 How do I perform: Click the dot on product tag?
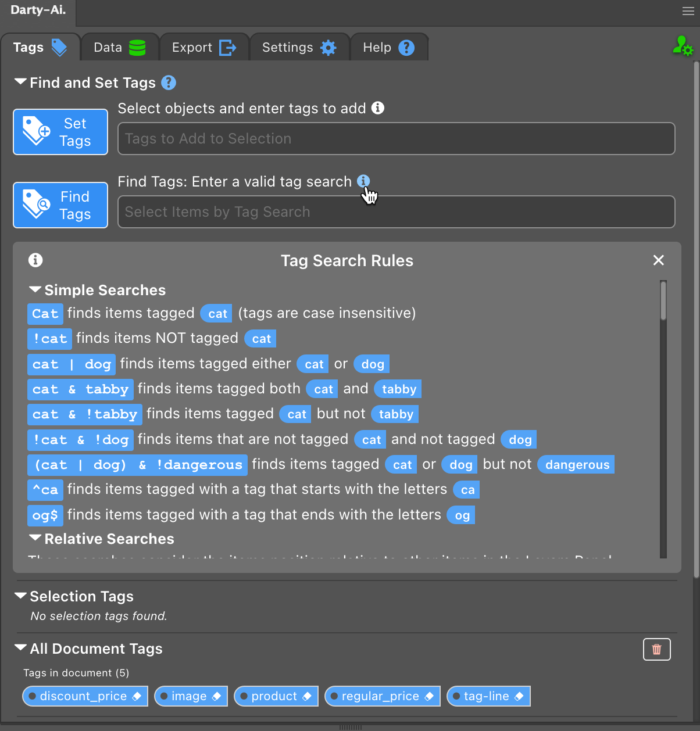pyautogui.click(x=244, y=696)
